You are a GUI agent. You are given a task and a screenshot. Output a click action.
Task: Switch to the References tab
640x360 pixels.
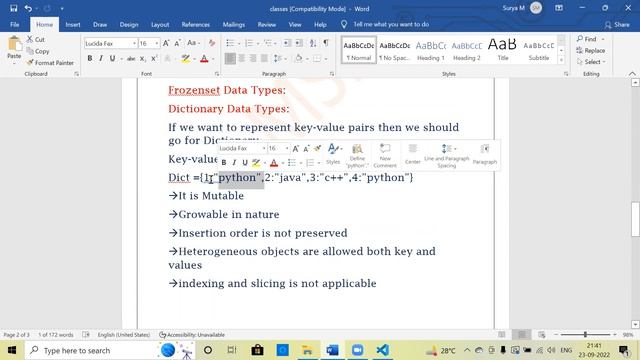click(196, 24)
